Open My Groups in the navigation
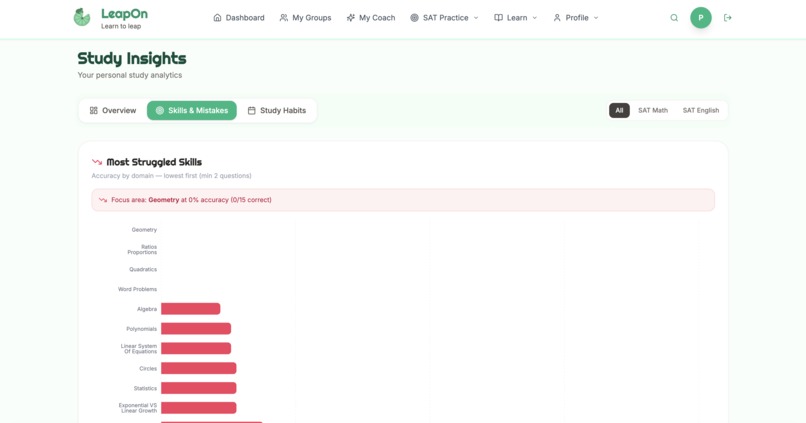 click(x=305, y=17)
